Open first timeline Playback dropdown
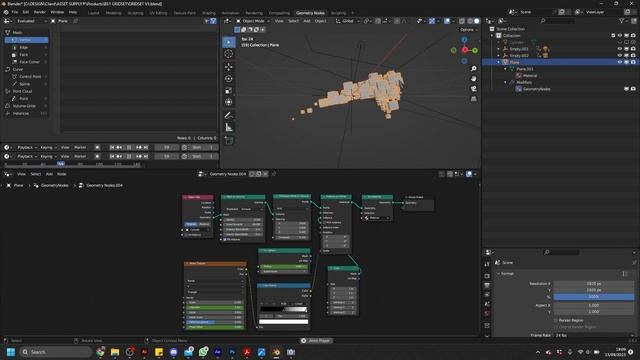The image size is (640, 360). point(27,147)
